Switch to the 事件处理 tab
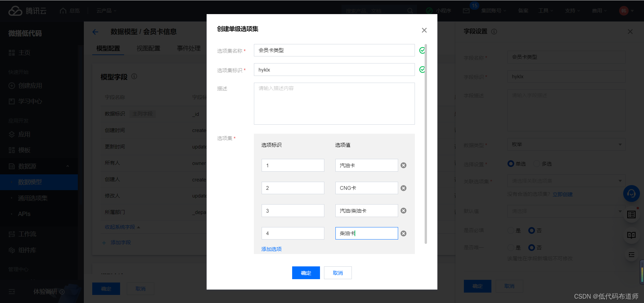 [x=189, y=48]
